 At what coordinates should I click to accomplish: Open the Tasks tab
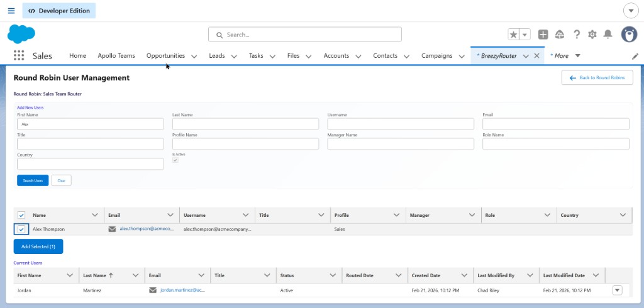[x=256, y=56]
